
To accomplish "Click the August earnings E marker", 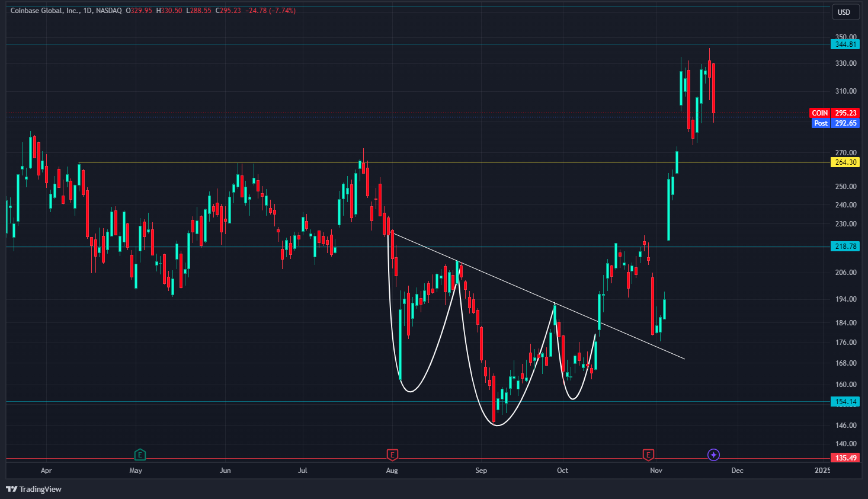I will point(392,455).
